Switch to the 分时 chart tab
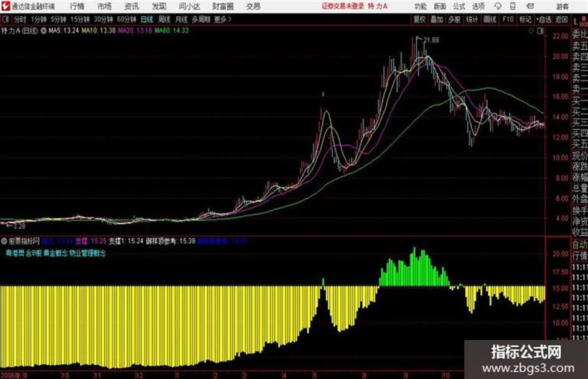588x379 pixels. click(x=21, y=19)
